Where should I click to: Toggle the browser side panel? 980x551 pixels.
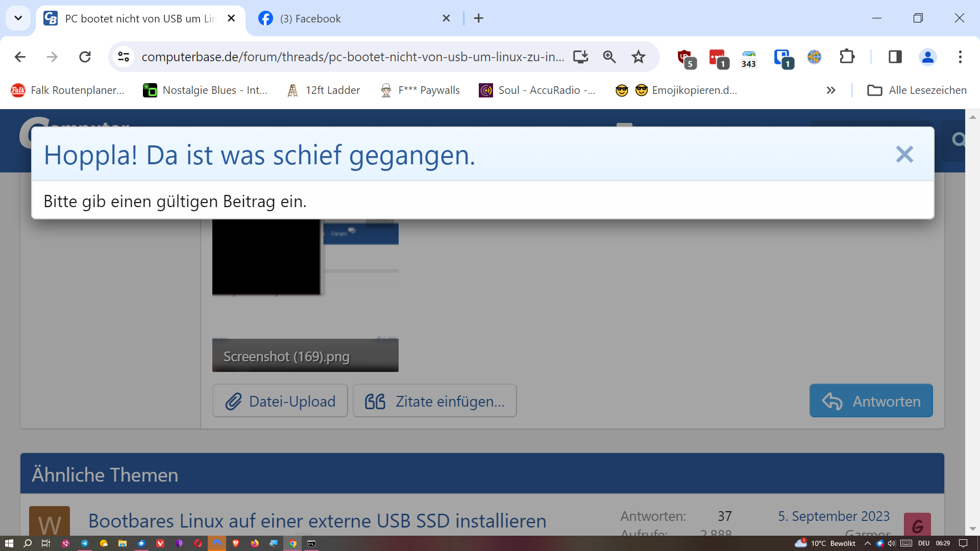[x=895, y=57]
